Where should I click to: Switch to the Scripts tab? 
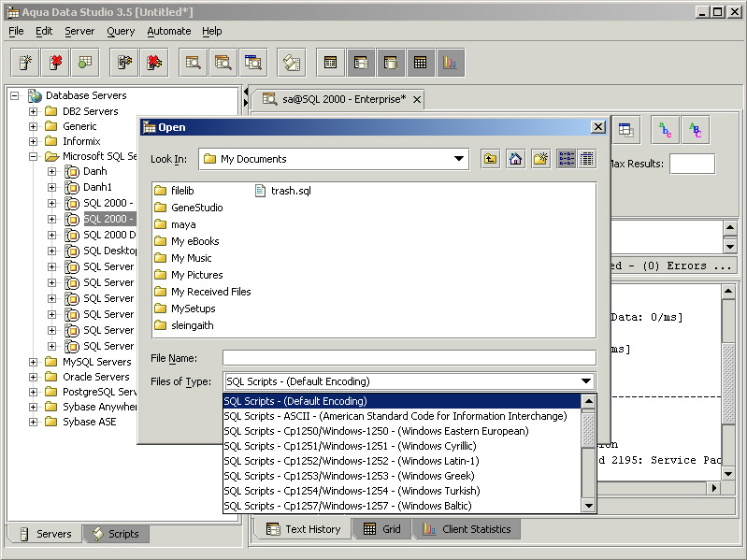click(116, 534)
